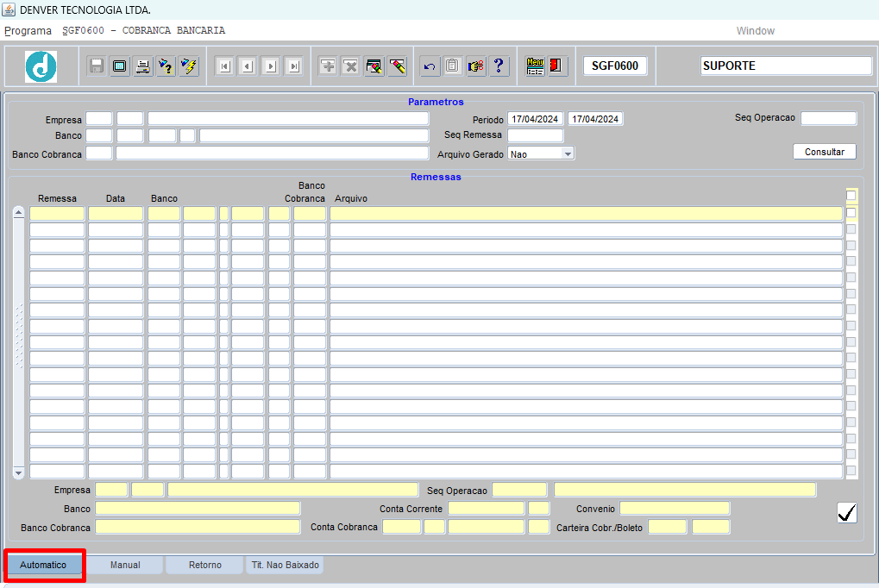Click the highlighted Arquivo cell in first row
This screenshot has height=588, width=879.
click(x=587, y=214)
